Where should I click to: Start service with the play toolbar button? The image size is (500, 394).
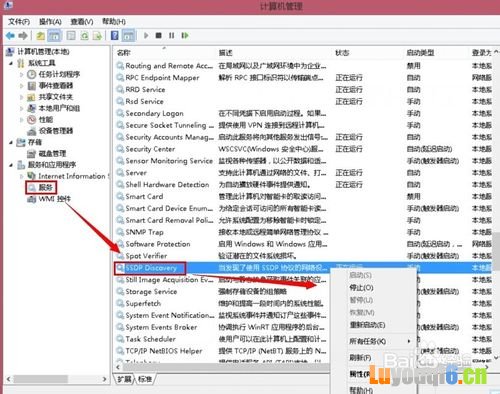[146, 35]
